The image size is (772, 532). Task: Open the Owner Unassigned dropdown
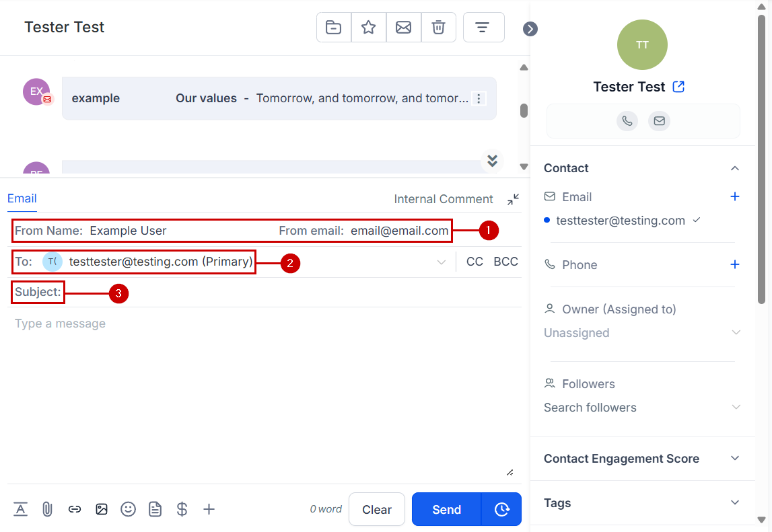(x=642, y=333)
